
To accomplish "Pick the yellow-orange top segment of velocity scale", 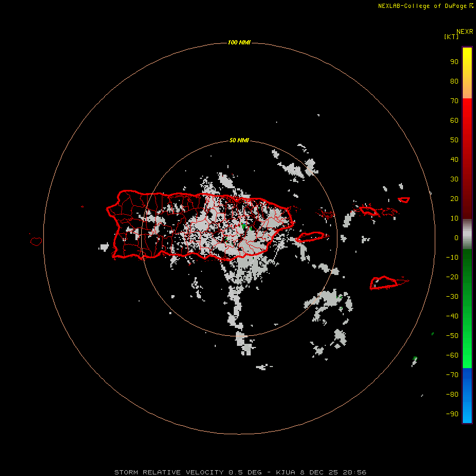I will pyautogui.click(x=467, y=73).
